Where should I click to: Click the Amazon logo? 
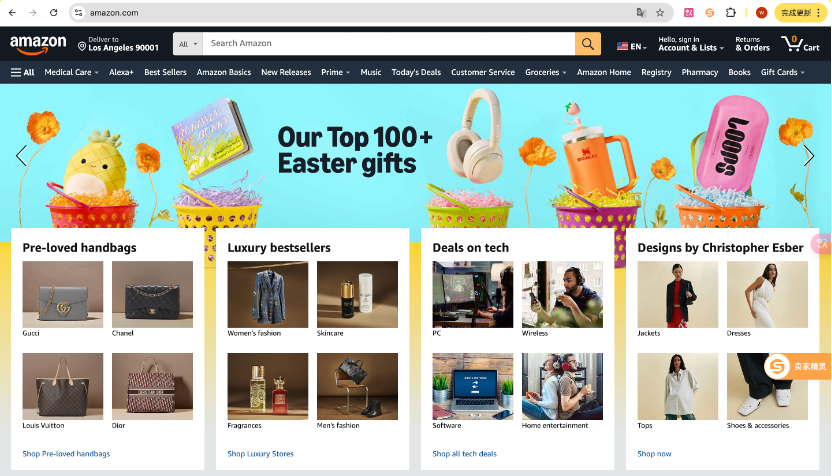(38, 45)
